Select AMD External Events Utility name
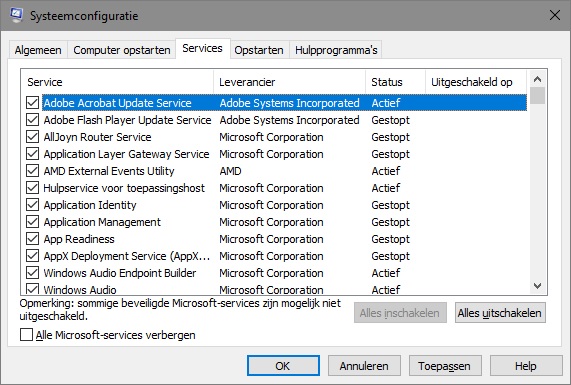 coord(109,171)
